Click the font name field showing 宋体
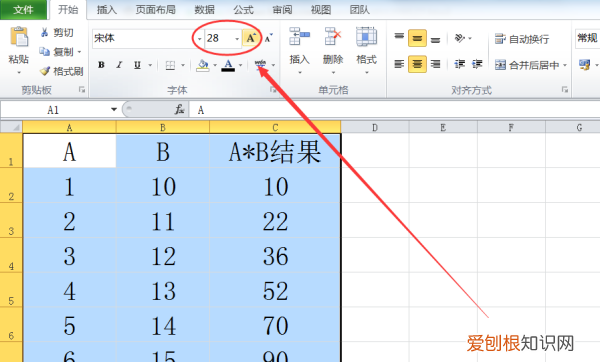 click(144, 38)
